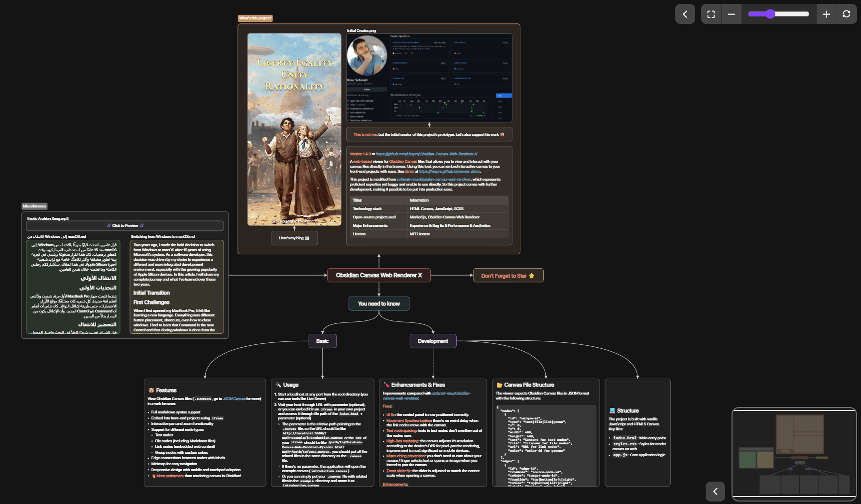The width and height of the screenshot is (861, 504).
Task: Select the Basic node
Action: pyautogui.click(x=322, y=341)
